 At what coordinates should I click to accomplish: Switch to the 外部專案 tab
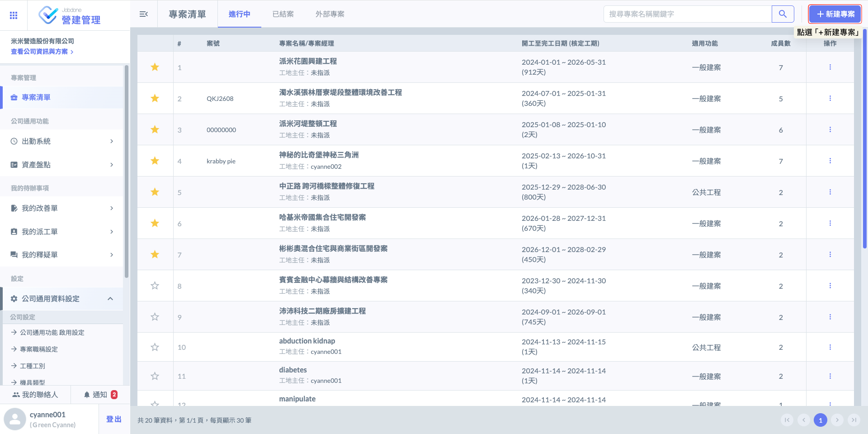tap(330, 14)
